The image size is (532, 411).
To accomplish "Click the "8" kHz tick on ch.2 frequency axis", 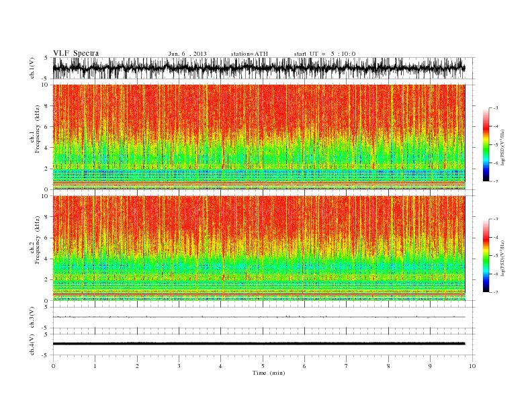I will pos(47,217).
